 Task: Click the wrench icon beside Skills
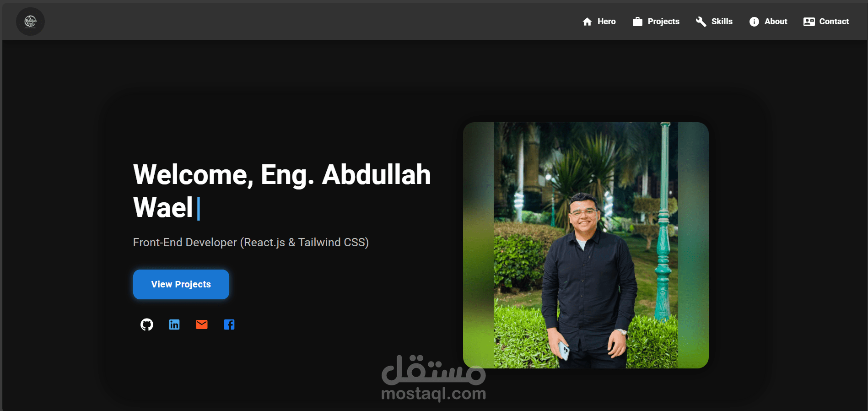(701, 22)
